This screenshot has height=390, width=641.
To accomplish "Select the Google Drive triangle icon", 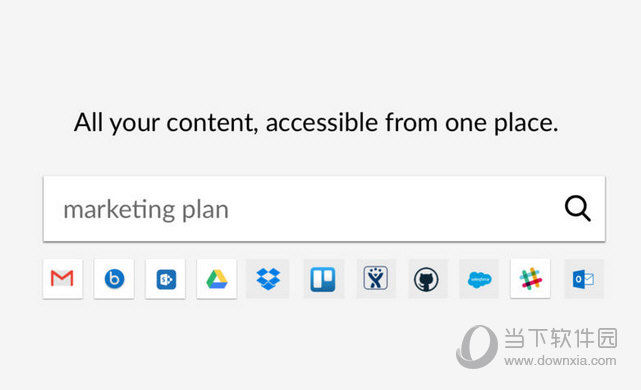I will (217, 279).
